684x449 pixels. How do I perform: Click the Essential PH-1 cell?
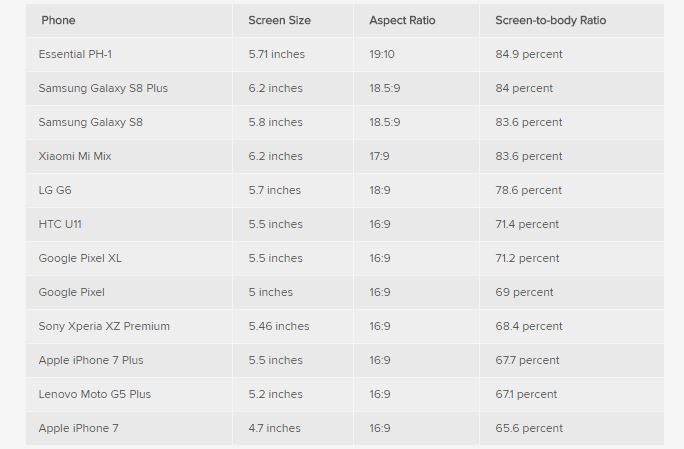[x=75, y=54]
